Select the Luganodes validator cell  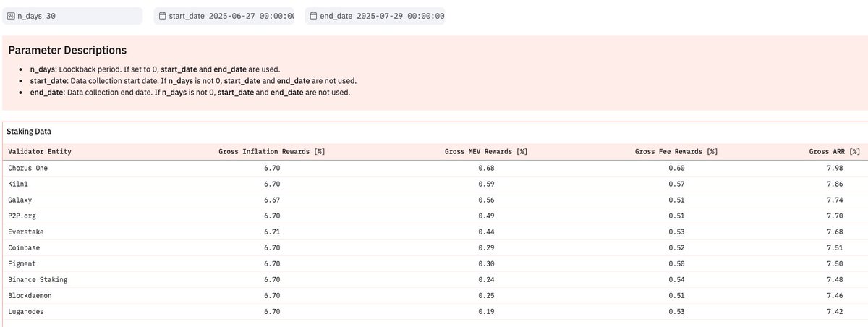pos(26,311)
